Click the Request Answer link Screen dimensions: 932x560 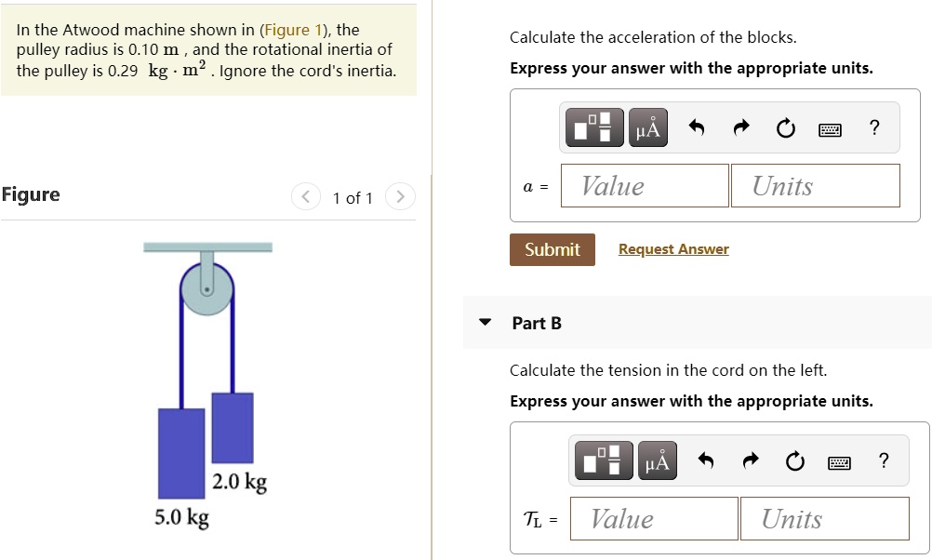(x=672, y=248)
